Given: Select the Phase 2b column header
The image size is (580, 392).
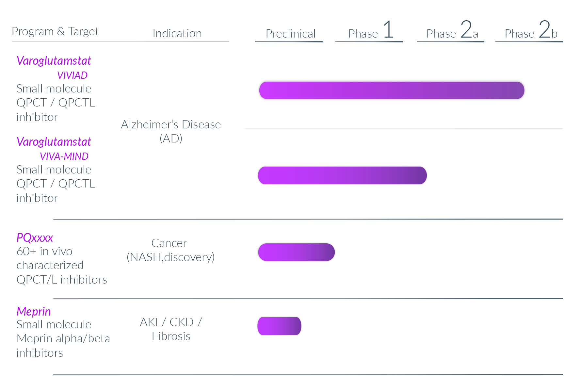Looking at the screenshot, I should (531, 29).
